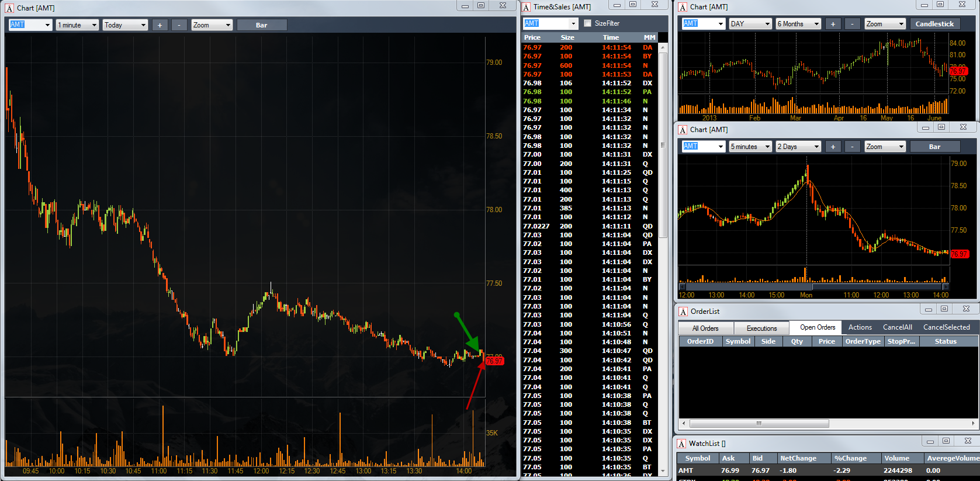980x481 pixels.
Task: Click CancelAll in the OrderList
Action: click(897, 327)
